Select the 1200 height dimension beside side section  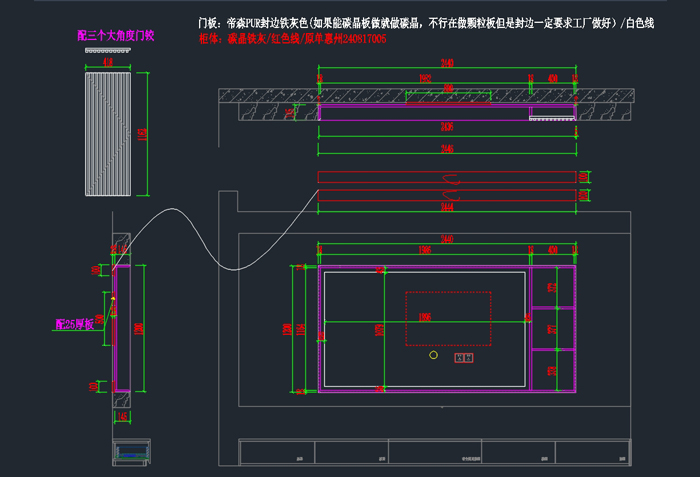[140, 329]
